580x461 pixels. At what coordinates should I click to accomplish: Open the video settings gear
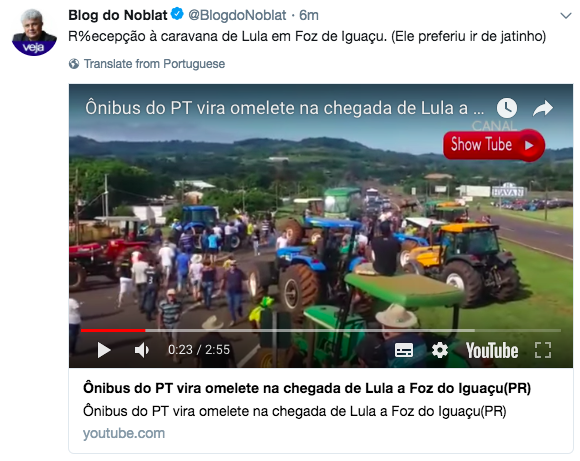[x=439, y=350]
